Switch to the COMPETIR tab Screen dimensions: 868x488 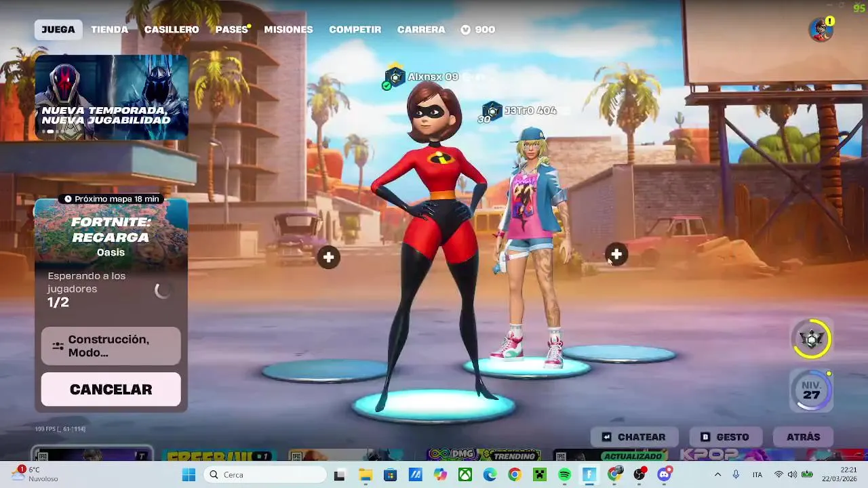(x=355, y=30)
